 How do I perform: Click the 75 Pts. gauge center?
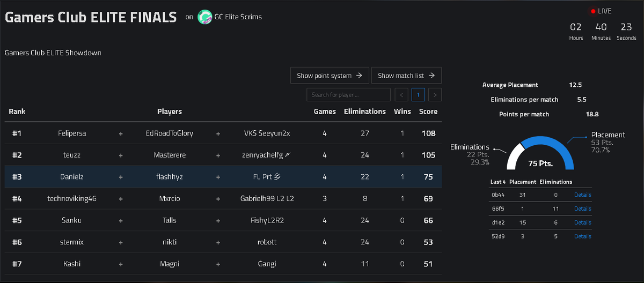tap(540, 163)
